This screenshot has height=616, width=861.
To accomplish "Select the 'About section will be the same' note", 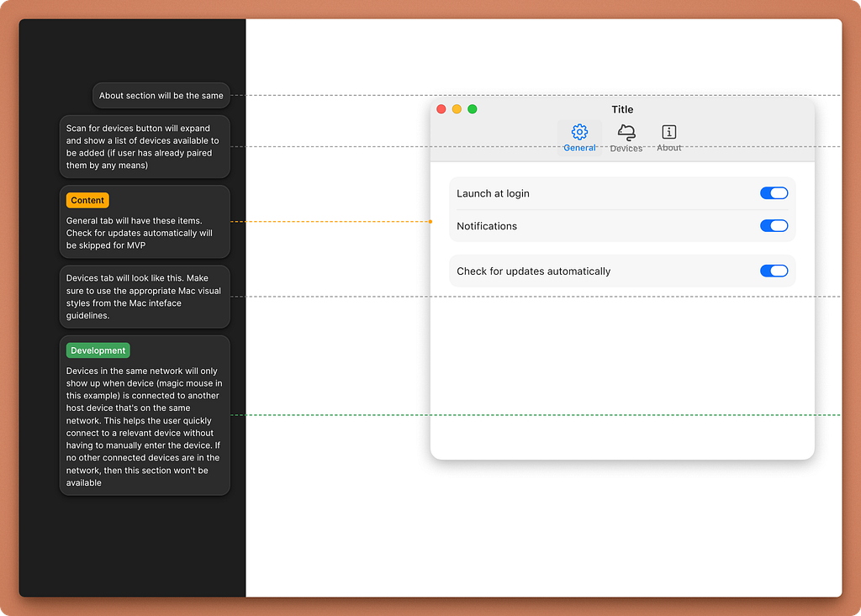I will coord(161,95).
